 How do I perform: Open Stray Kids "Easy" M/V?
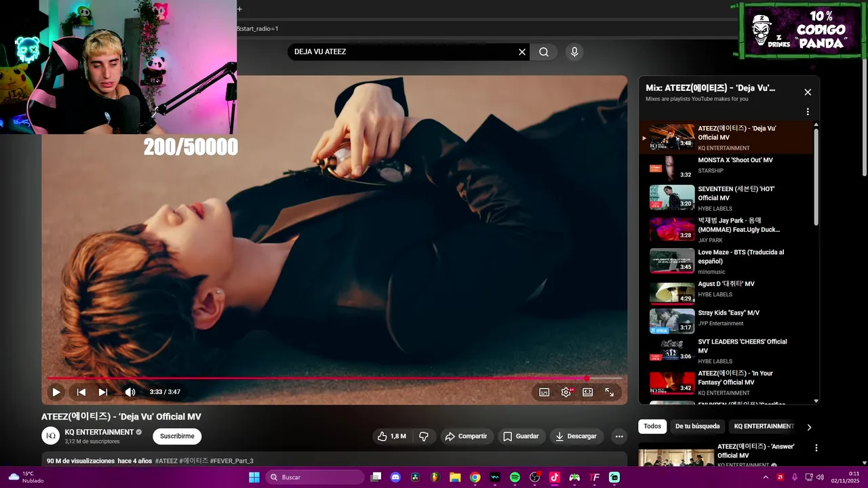tap(726, 321)
